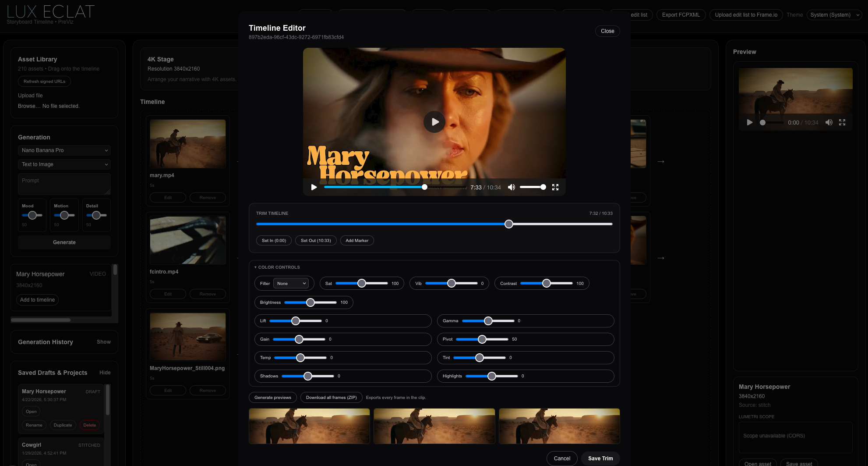Play the video in the Timeline Editor
The image size is (868, 466).
314,187
